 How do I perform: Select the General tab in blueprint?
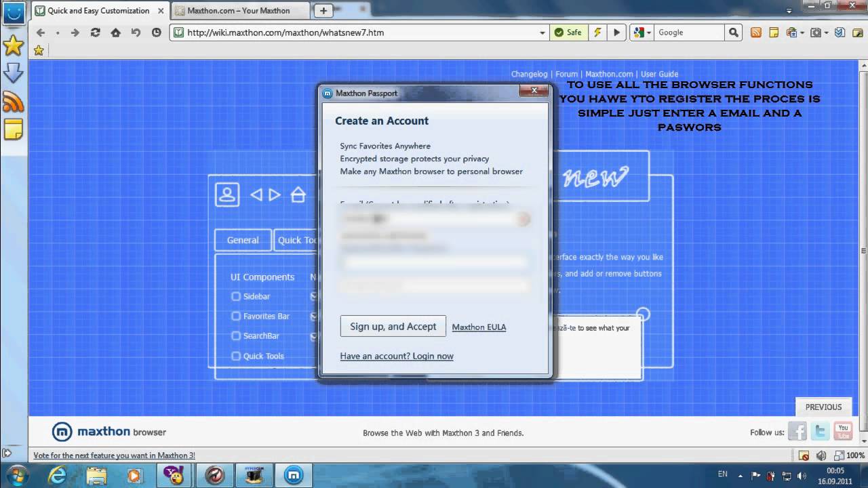[x=243, y=240]
